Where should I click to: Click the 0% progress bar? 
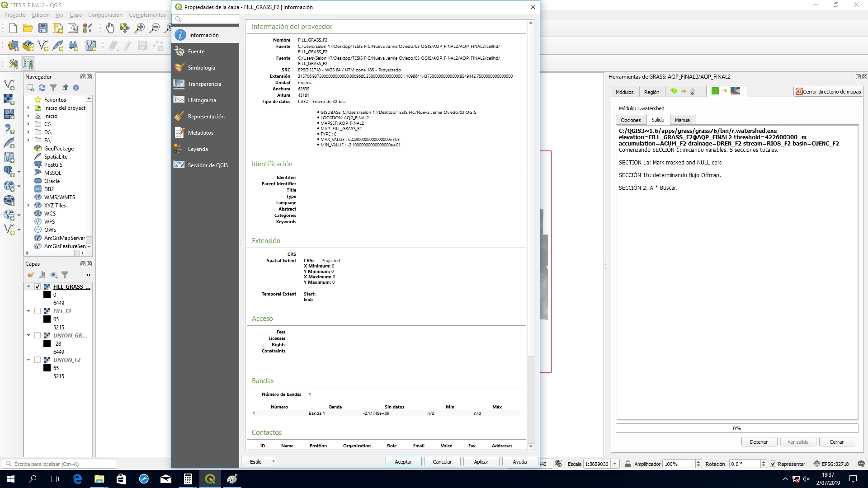click(x=737, y=428)
